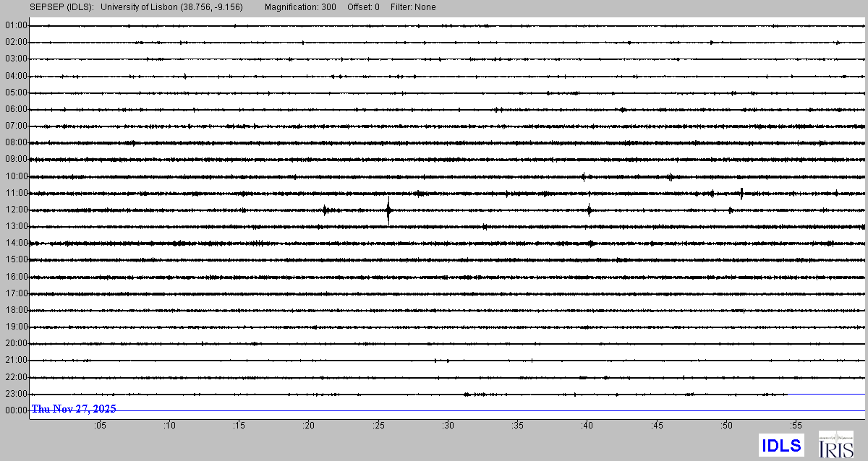Image resolution: width=868 pixels, height=461 pixels.
Task: Click the IRIS logo
Action: point(835,444)
